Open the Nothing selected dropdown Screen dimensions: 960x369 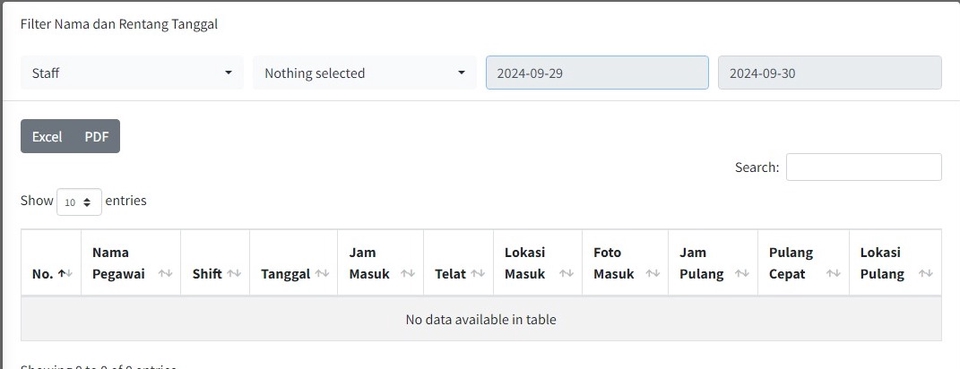click(364, 73)
